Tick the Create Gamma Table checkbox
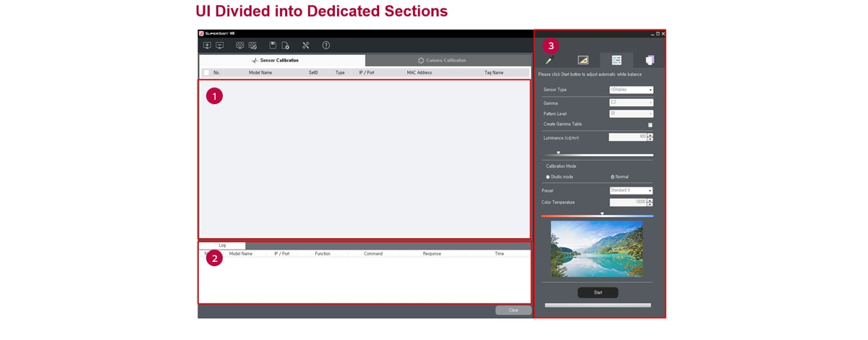868x340 pixels. [x=650, y=125]
